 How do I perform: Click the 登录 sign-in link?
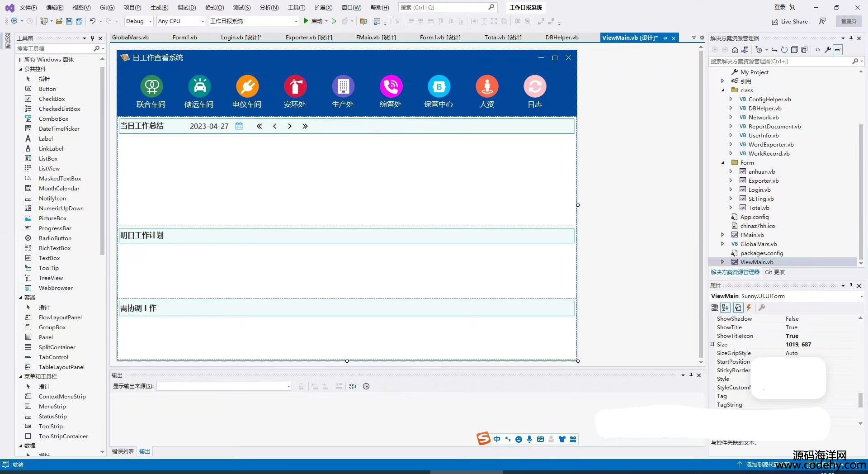780,7
